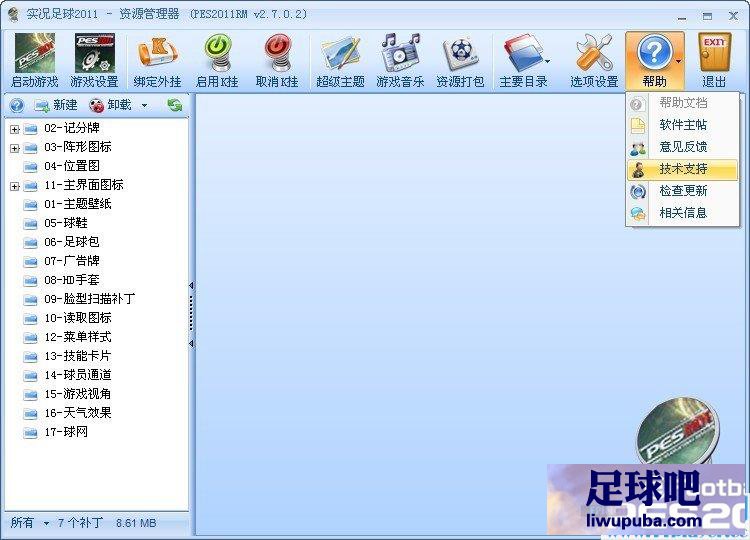The height and width of the screenshot is (540, 750).
Task: Select the 17-球网 folder
Action: [66, 432]
